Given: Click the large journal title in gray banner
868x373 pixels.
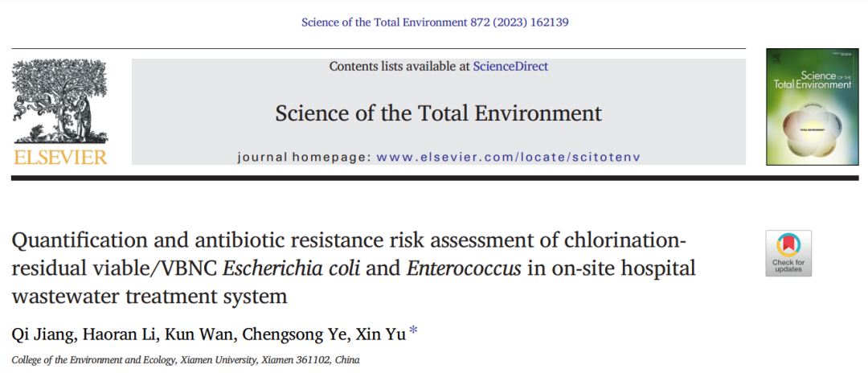Looking at the screenshot, I should pyautogui.click(x=438, y=113).
